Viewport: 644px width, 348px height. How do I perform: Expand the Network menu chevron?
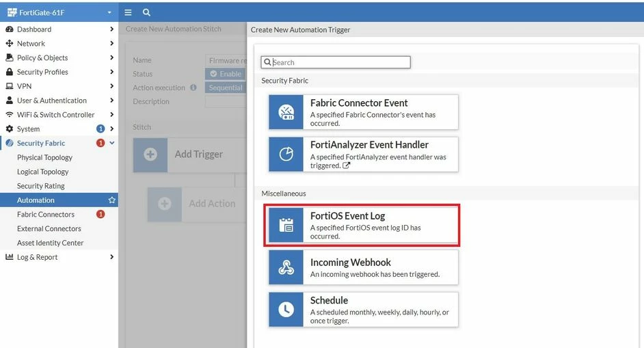pos(111,43)
